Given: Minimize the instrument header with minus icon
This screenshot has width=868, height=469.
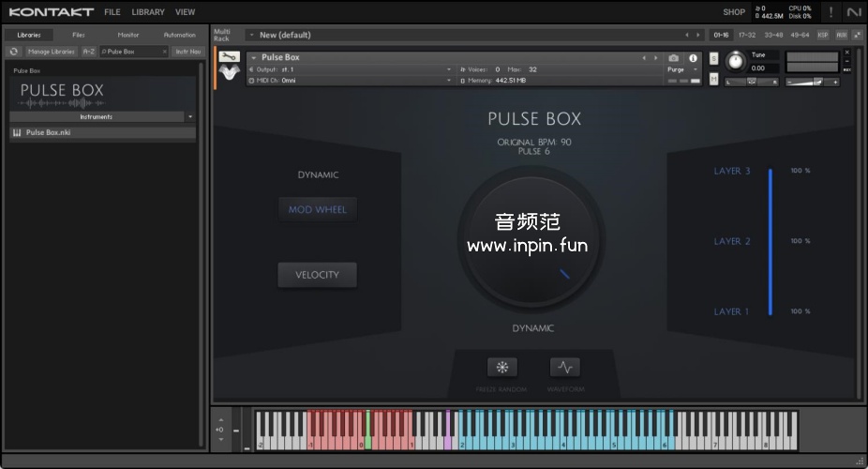Looking at the screenshot, I should pyautogui.click(x=847, y=61).
